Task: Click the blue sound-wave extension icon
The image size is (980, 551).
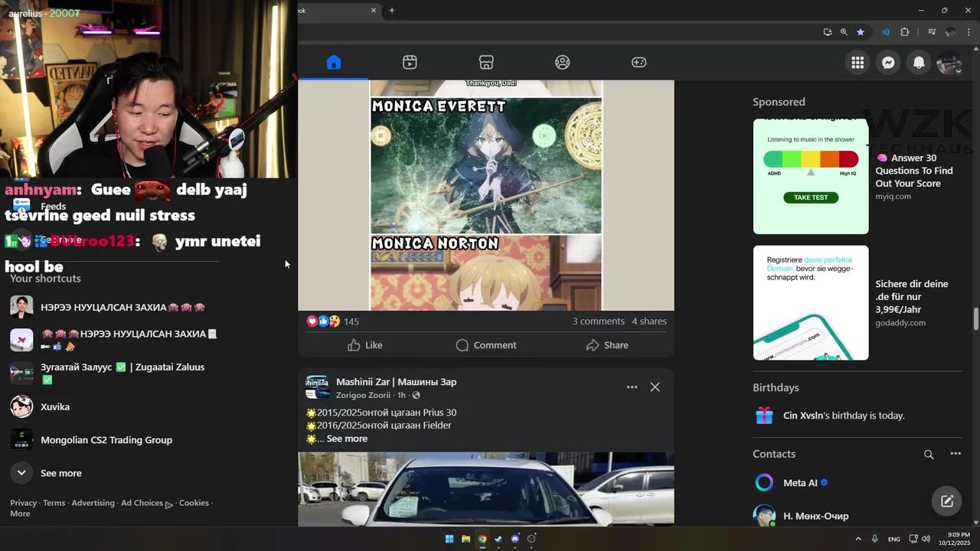Action: point(886,32)
